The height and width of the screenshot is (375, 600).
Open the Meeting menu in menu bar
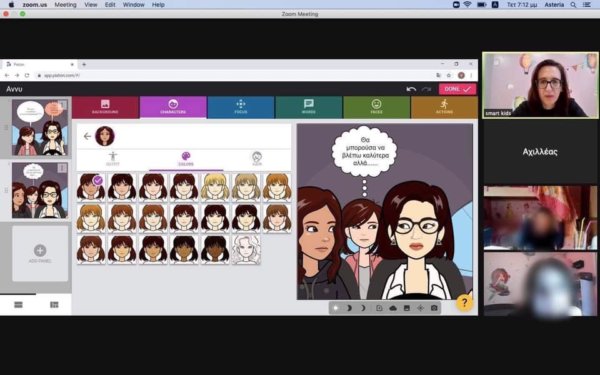click(65, 5)
